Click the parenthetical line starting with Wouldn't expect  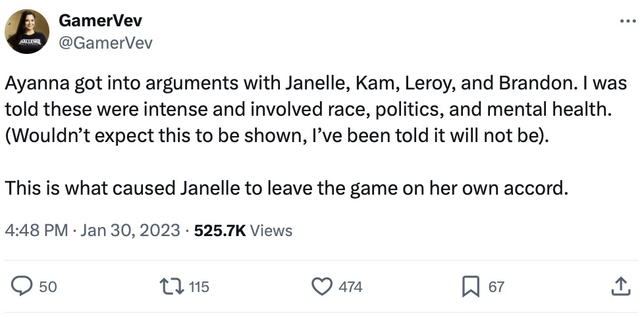click(276, 139)
